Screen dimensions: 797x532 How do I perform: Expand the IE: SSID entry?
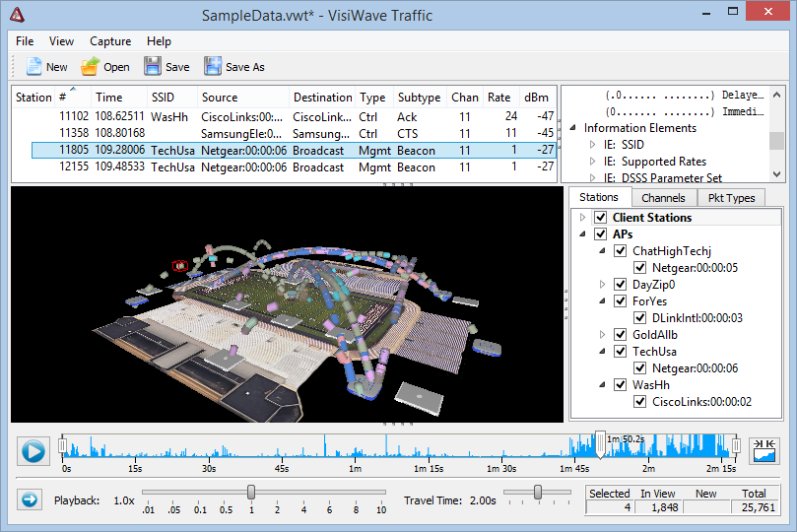593,145
